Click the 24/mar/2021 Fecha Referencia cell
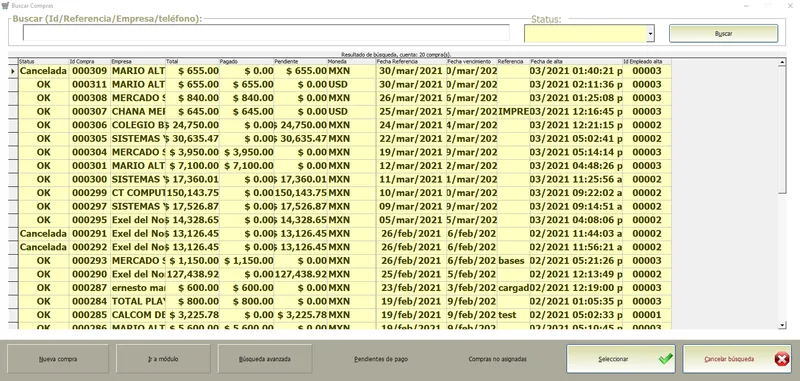Image resolution: width=800 pixels, height=381 pixels. pyautogui.click(x=411, y=125)
